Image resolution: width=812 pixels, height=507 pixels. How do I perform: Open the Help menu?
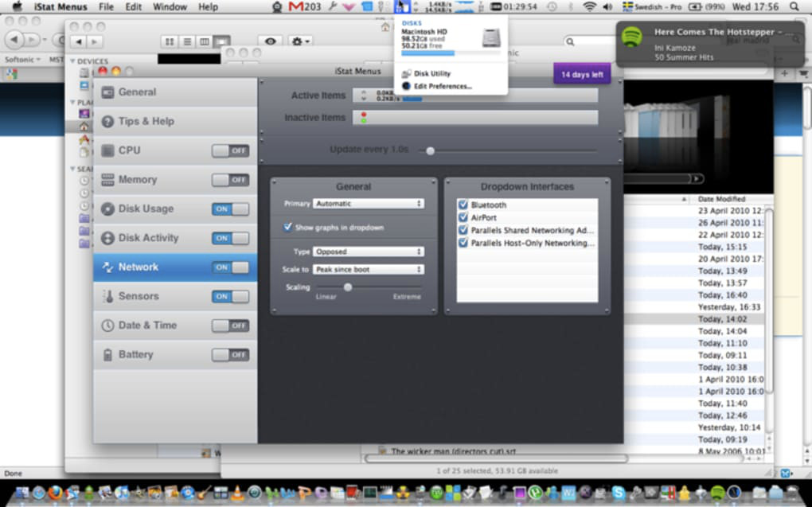point(208,6)
